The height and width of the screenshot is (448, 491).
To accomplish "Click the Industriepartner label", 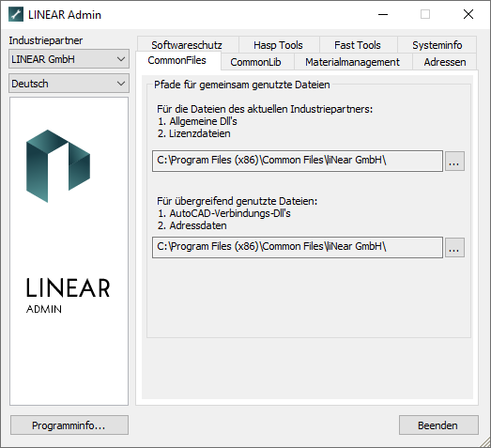I will (46, 40).
